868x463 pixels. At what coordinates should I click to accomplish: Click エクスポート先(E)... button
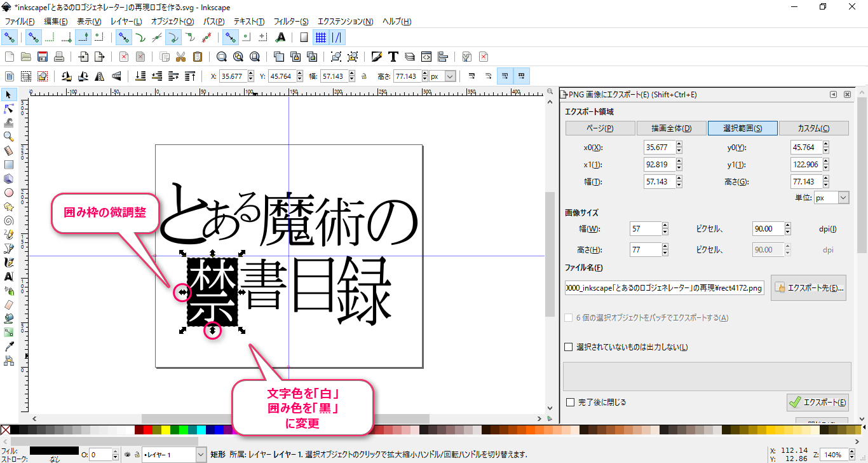point(809,288)
